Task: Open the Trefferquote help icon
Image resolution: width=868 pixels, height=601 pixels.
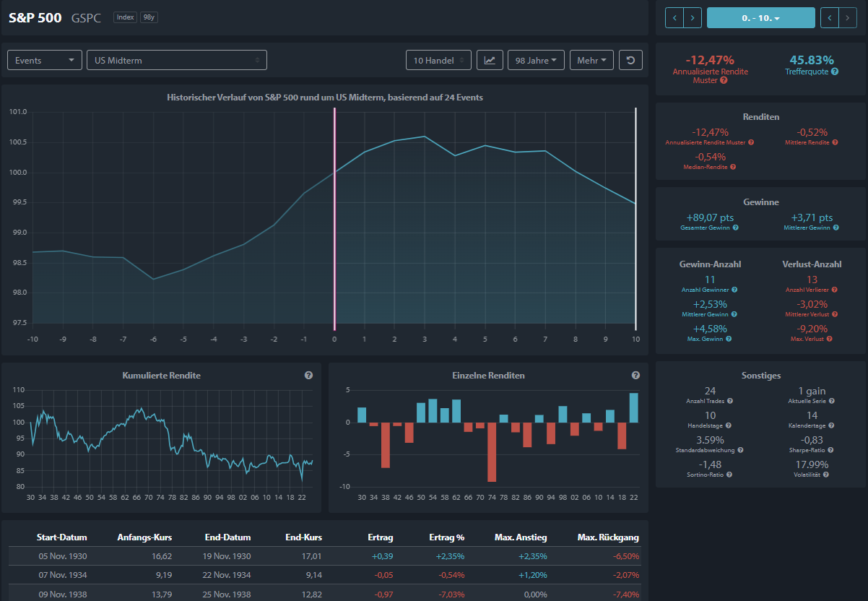Action: [835, 72]
